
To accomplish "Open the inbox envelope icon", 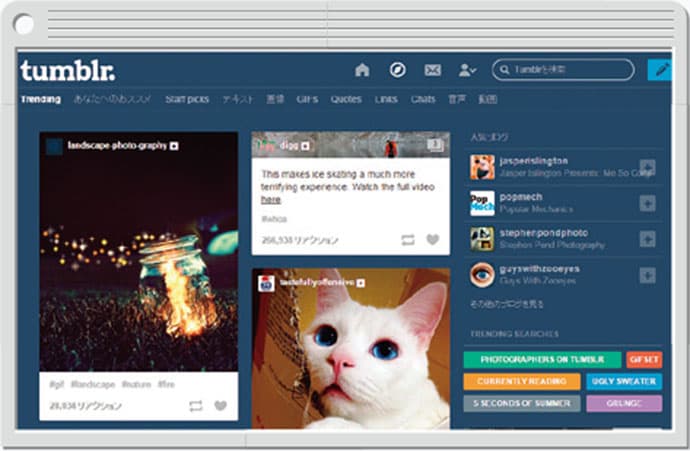I will click(x=433, y=70).
